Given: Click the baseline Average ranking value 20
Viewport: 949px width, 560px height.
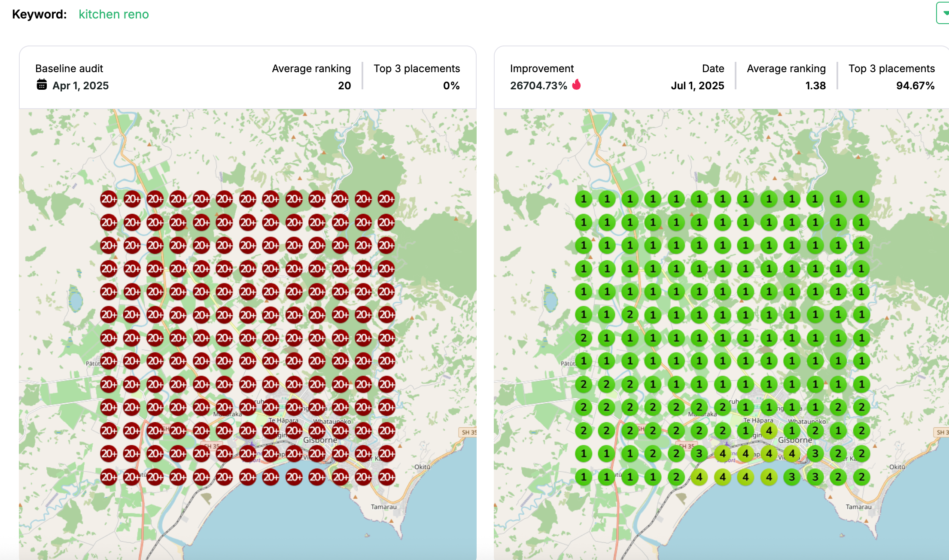Looking at the screenshot, I should coord(344,85).
